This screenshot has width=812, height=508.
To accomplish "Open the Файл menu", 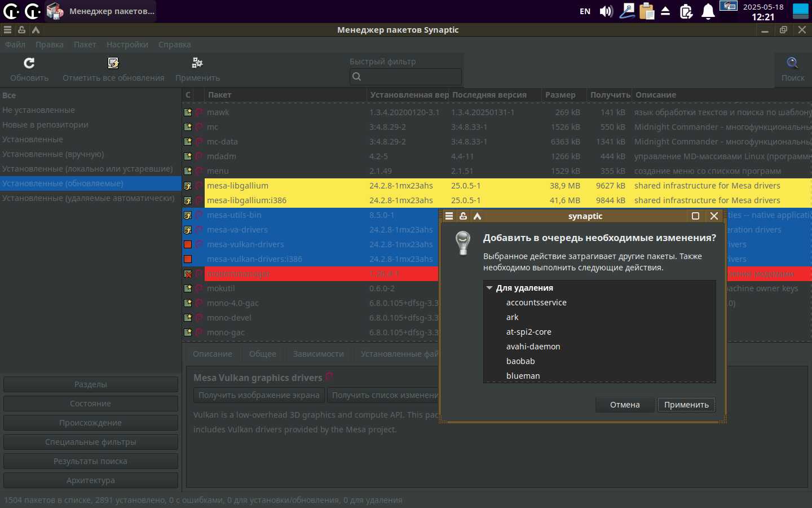I will (x=15, y=45).
